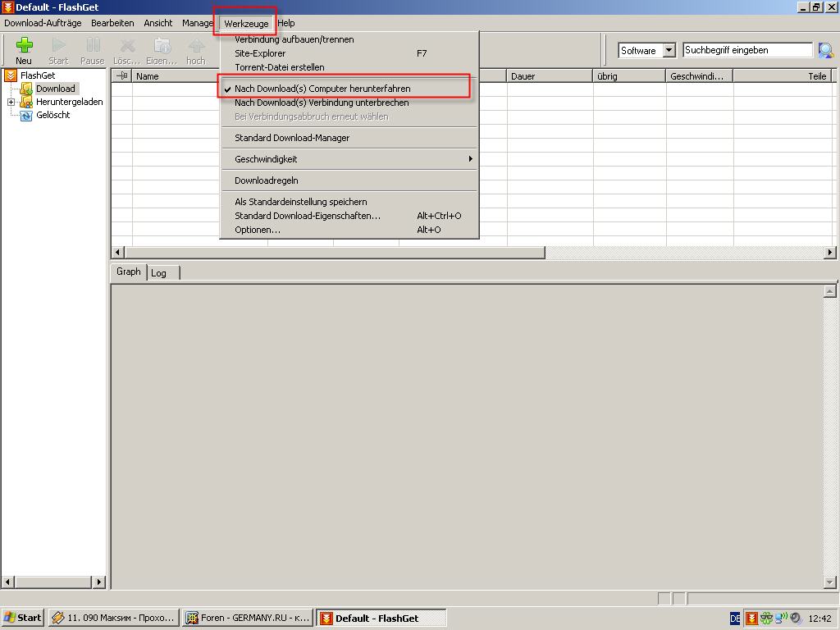Click the hoch move-up toolbar icon
840x630 pixels.
196,45
